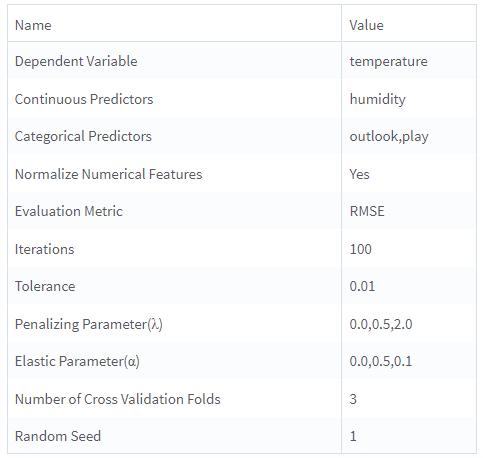Click the '0.0,0.5,0.1' value cell

point(381,361)
